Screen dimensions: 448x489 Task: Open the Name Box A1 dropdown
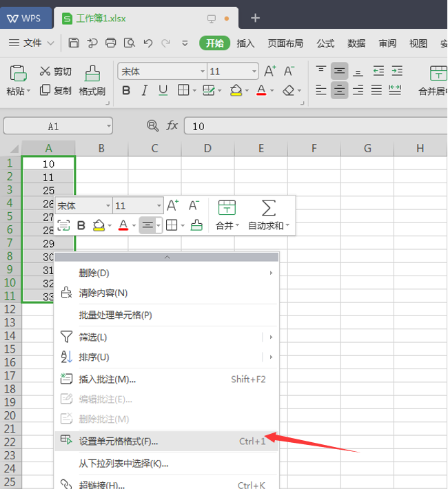pos(109,126)
